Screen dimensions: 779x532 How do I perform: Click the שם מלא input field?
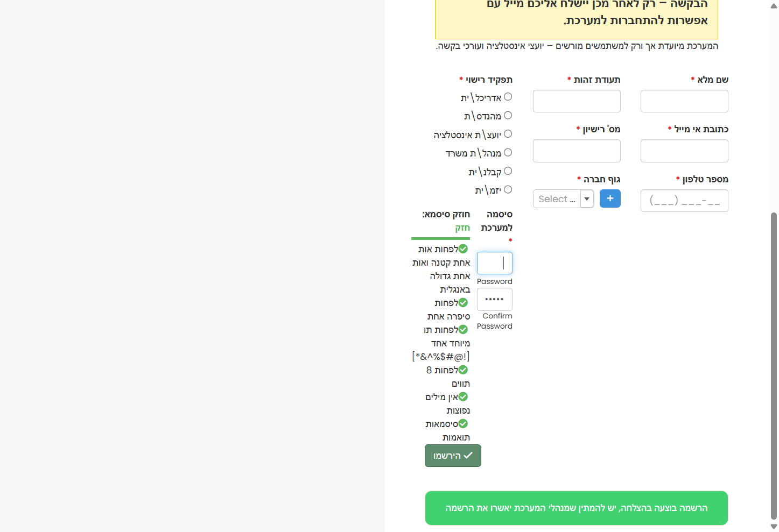tap(684, 101)
